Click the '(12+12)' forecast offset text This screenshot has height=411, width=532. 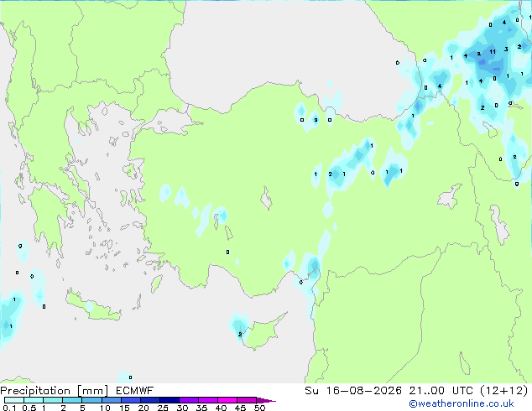click(x=504, y=391)
